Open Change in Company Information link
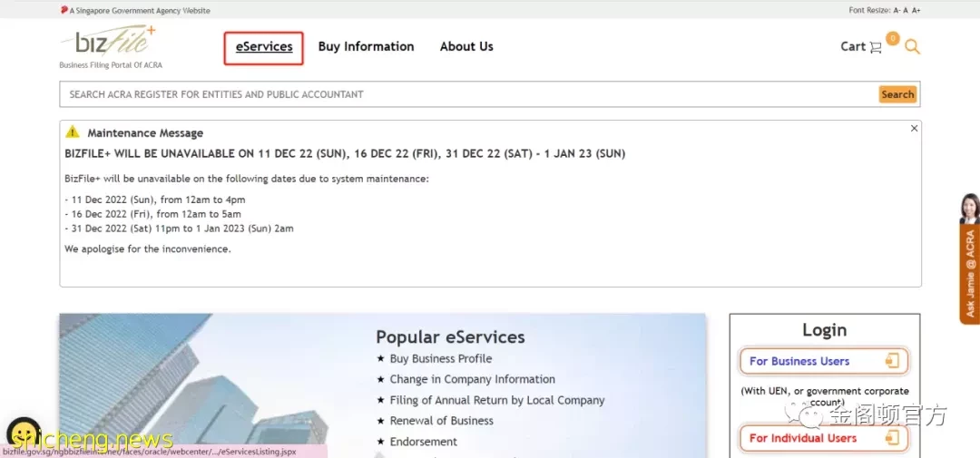 473,379
